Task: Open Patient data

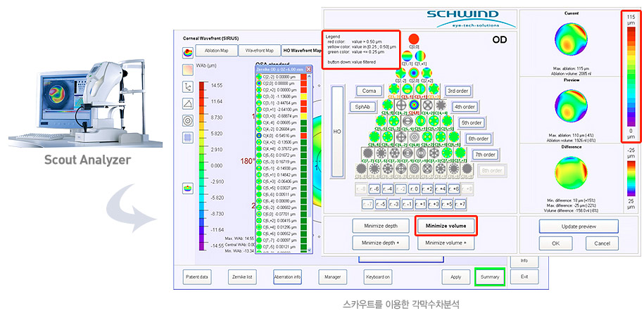Action: [x=197, y=277]
